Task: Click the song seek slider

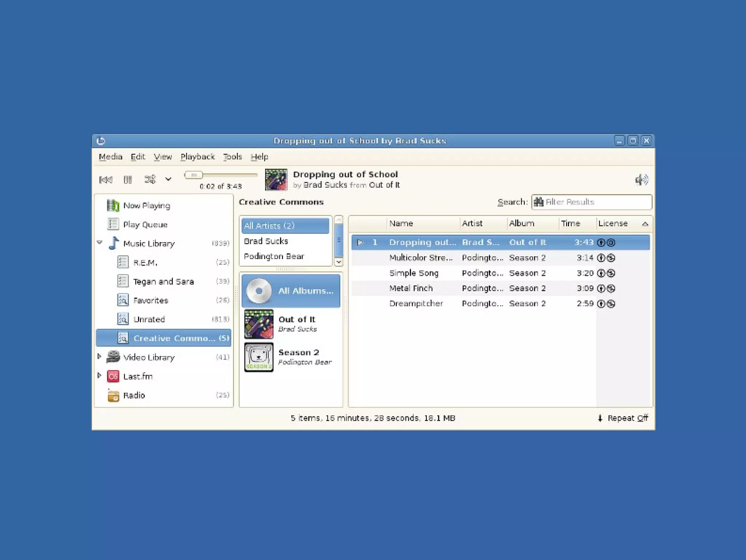Action: 221,175
